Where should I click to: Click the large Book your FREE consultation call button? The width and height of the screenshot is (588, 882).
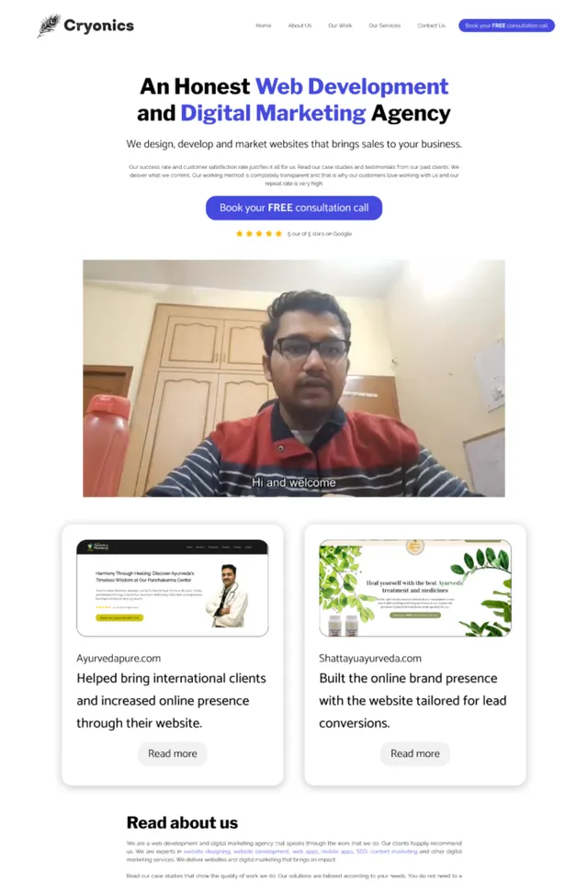coord(294,208)
